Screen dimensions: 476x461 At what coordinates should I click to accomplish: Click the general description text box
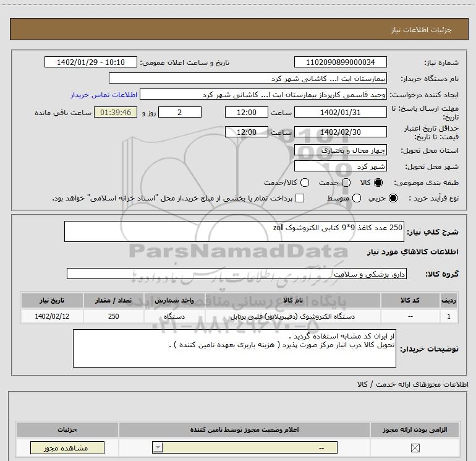[234, 231]
